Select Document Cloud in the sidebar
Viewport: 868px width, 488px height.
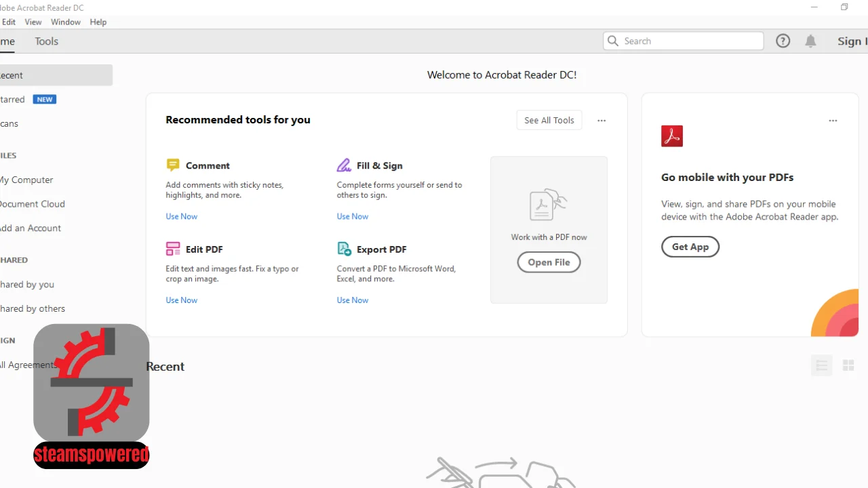tap(33, 204)
